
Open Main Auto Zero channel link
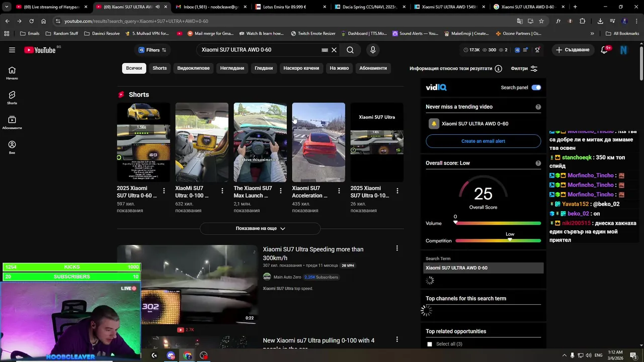click(x=287, y=277)
